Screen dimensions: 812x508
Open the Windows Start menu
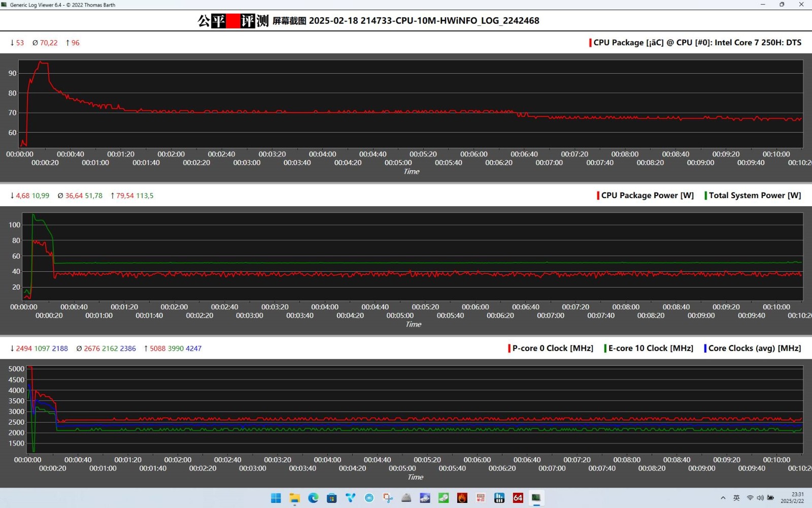coord(276,498)
